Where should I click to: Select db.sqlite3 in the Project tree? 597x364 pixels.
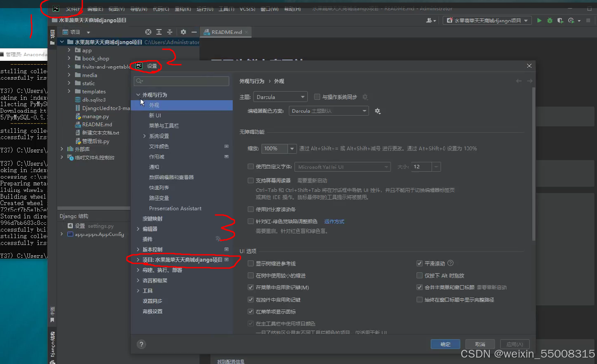coord(94,100)
